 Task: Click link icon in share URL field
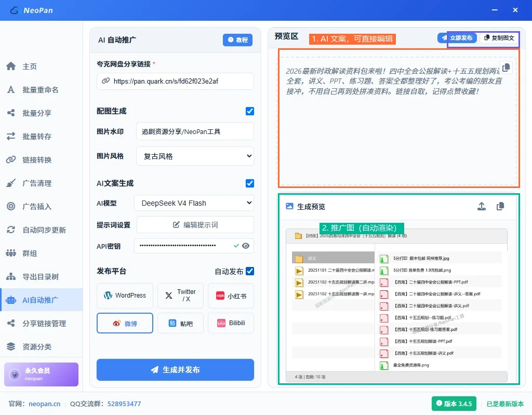click(106, 81)
